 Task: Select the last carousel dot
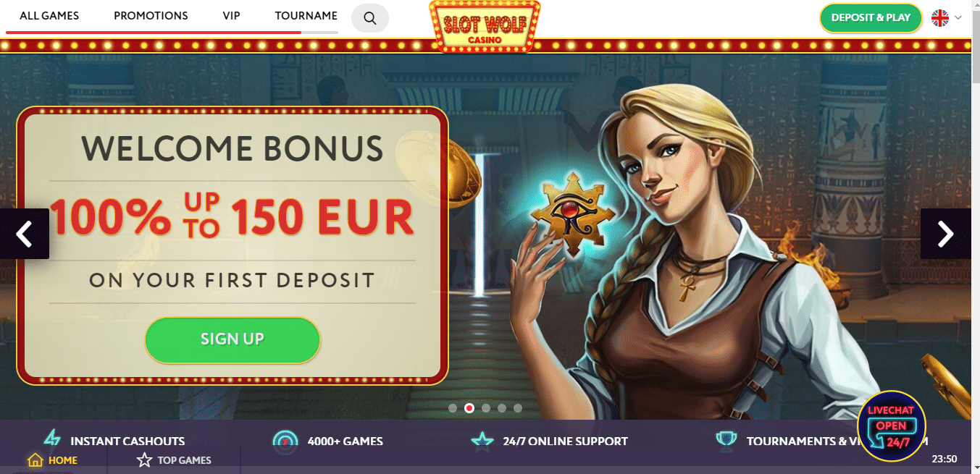(518, 408)
